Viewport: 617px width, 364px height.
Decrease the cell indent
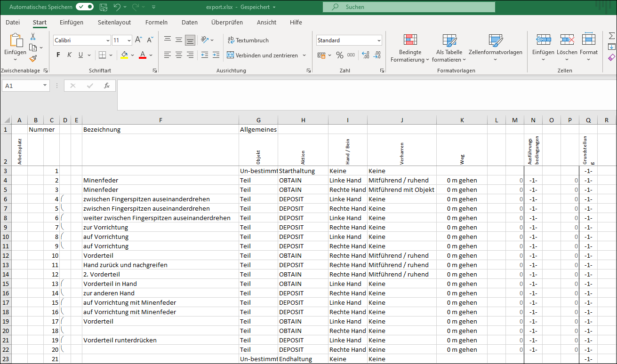[x=205, y=55]
